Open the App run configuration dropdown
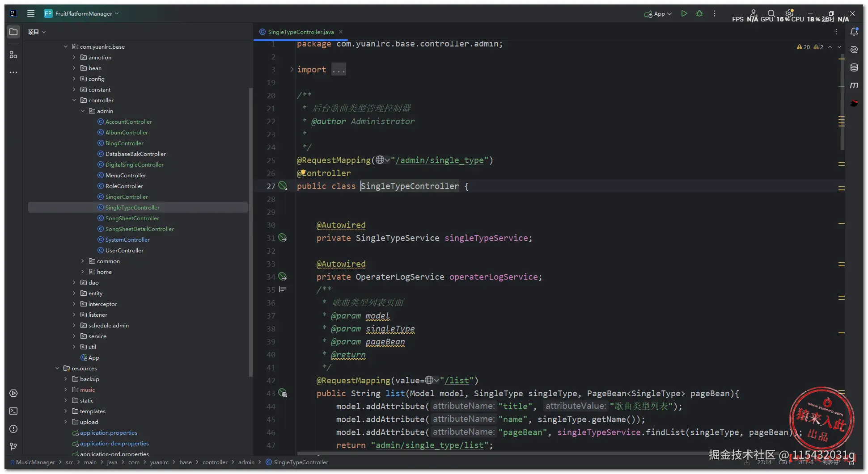The image size is (868, 474). [x=658, y=13]
